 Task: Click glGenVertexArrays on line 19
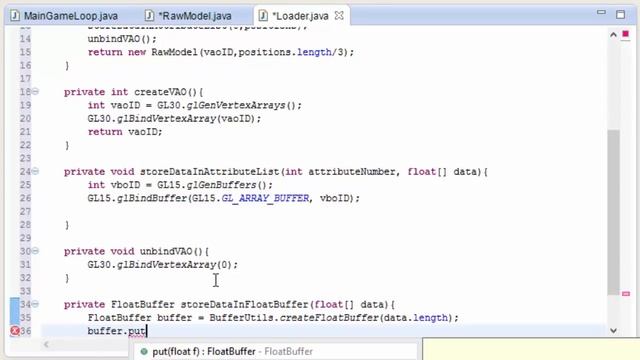point(236,105)
